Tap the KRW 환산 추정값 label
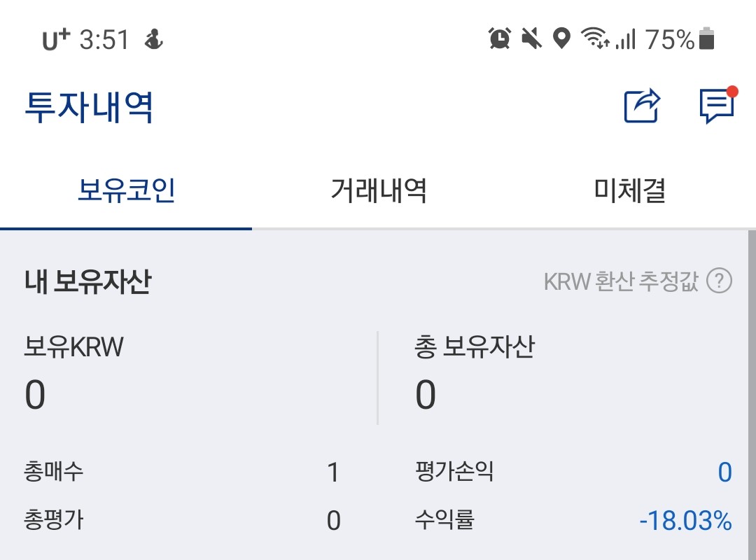Image resolution: width=756 pixels, height=560 pixels. pos(621,281)
